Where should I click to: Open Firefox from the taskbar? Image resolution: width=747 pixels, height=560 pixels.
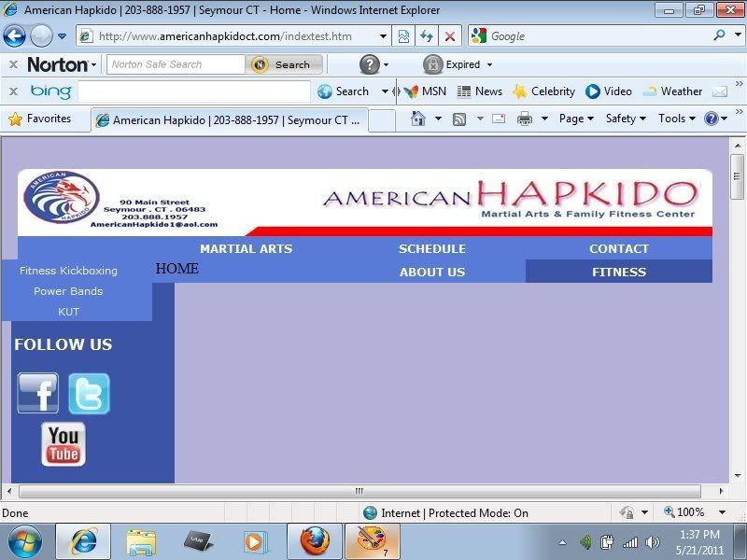click(315, 542)
